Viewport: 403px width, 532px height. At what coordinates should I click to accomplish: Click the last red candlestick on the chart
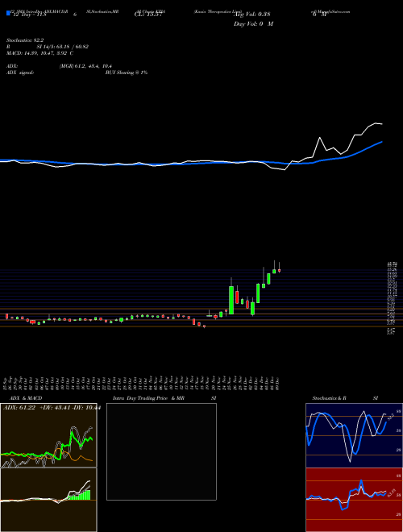[x=279, y=270]
